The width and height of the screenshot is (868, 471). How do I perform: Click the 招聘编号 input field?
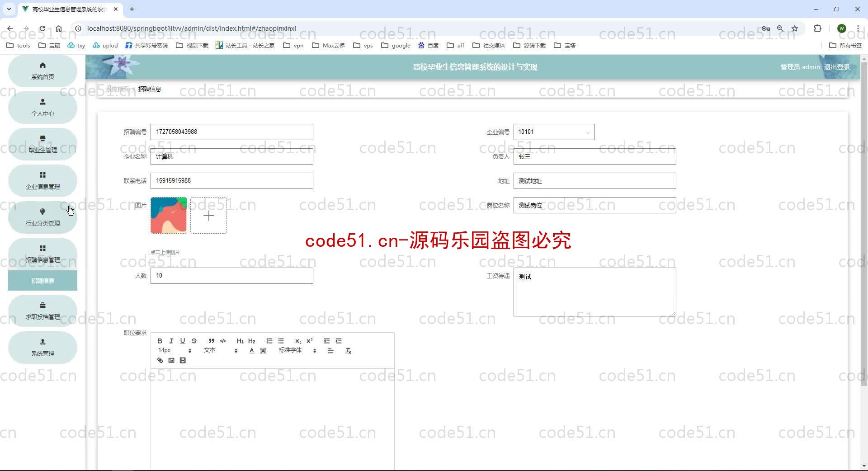[x=231, y=132]
